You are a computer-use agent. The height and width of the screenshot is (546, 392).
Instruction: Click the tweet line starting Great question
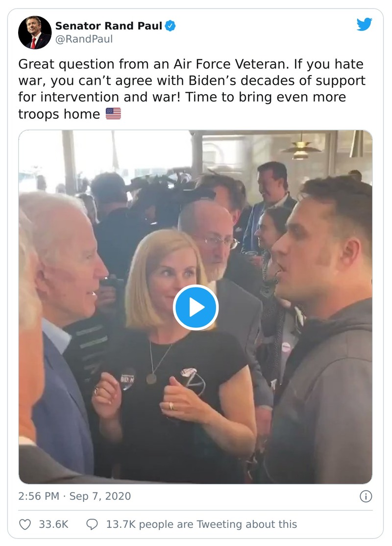pos(191,64)
